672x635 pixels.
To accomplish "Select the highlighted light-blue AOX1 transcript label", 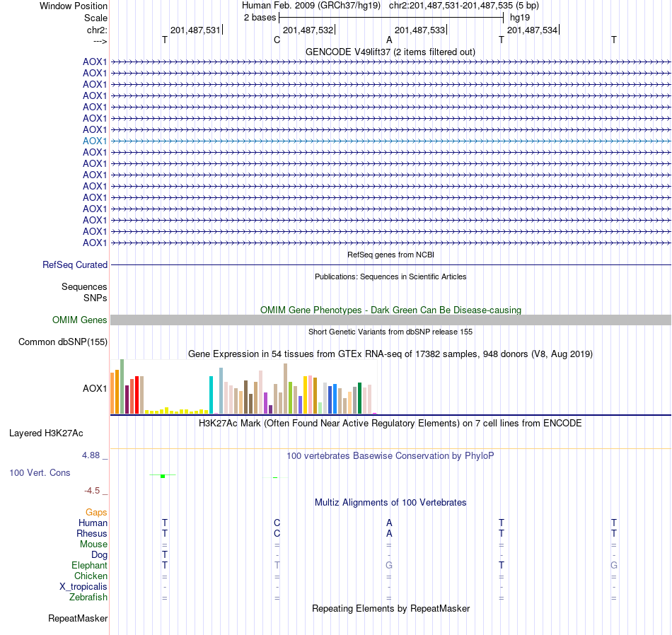I will (x=95, y=141).
